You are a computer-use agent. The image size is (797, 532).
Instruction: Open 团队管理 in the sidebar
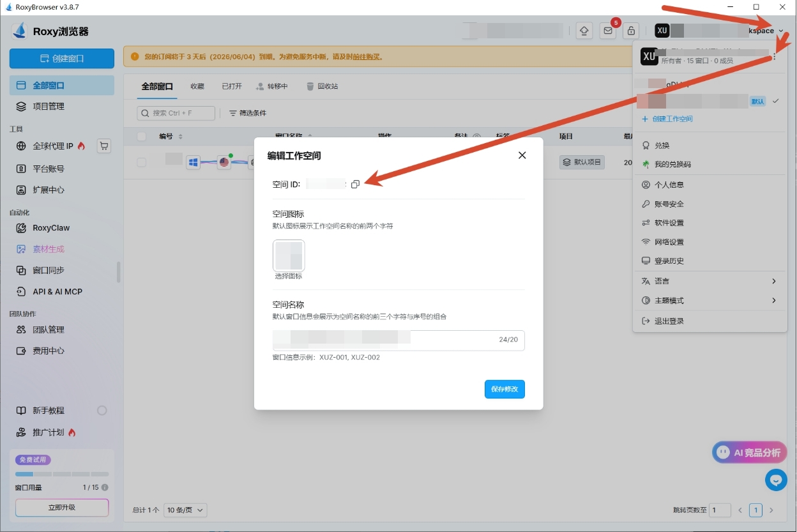(62, 330)
